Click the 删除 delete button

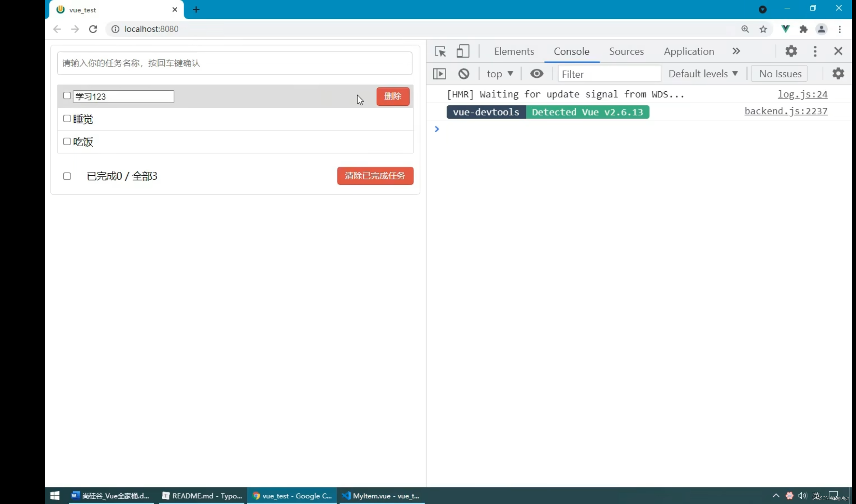click(393, 97)
